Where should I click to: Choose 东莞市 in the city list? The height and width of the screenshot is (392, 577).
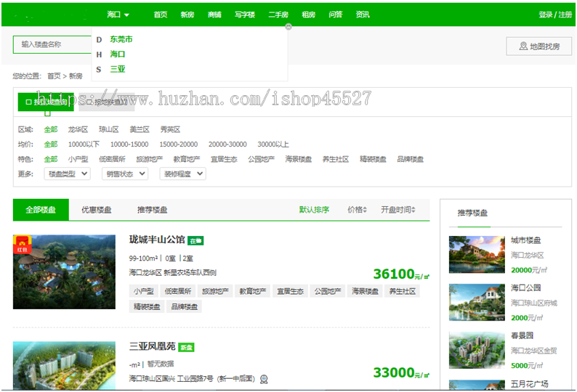click(x=121, y=39)
